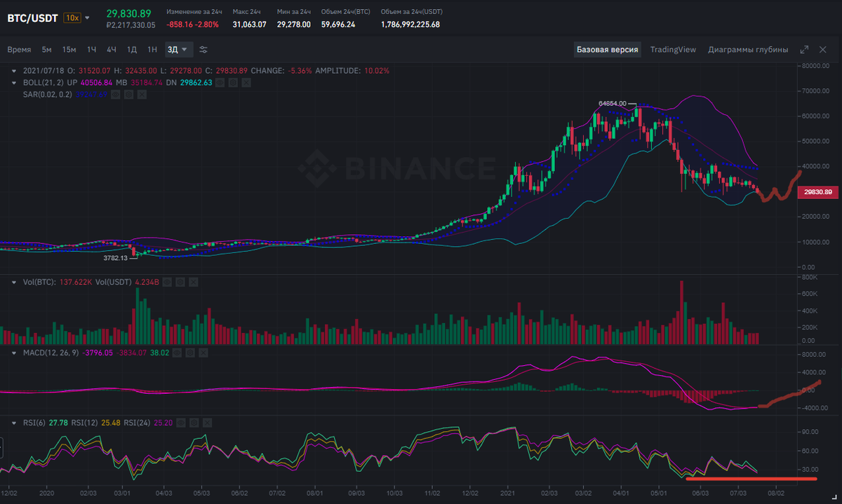Switch to the TradingView chart
The height and width of the screenshot is (504, 842).
(673, 50)
